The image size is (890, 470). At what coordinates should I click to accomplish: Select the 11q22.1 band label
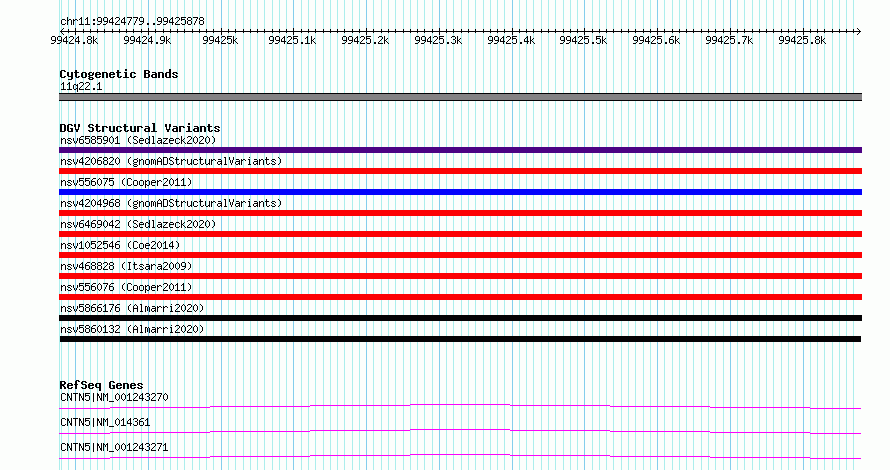tap(81, 86)
